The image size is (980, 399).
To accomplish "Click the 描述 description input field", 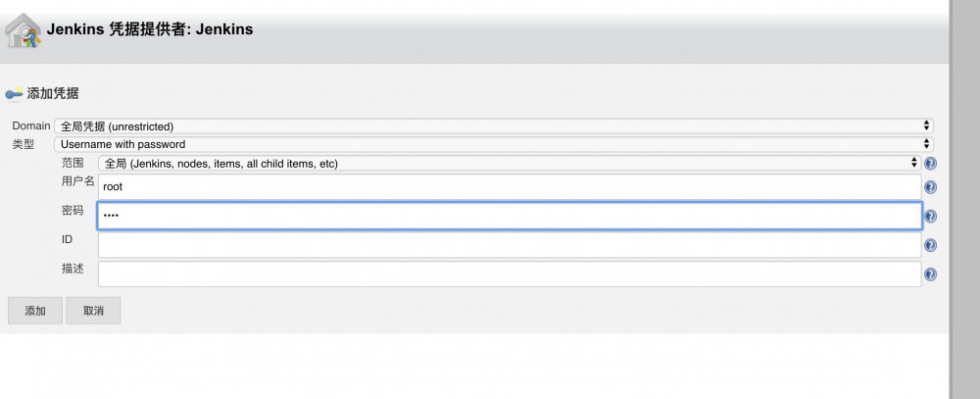I will (509, 274).
